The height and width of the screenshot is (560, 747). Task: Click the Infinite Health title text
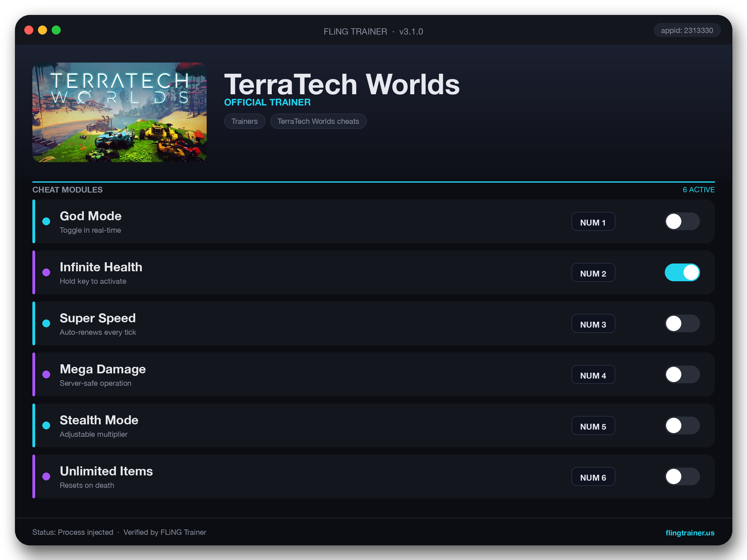[101, 267]
